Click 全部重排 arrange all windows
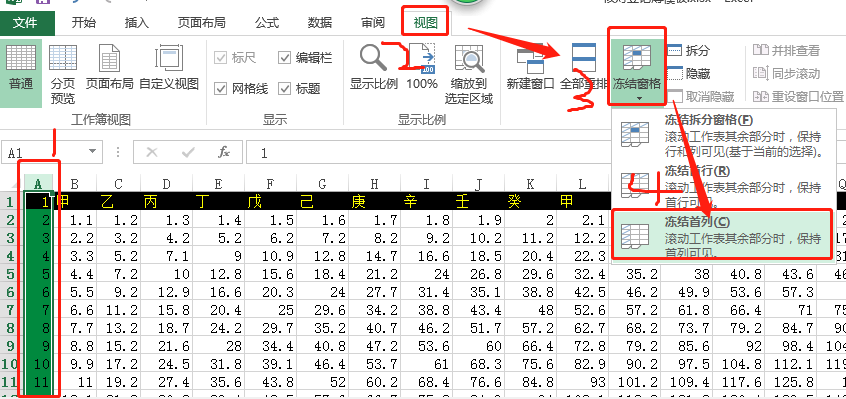Screen dimensions: 846x399 (x=584, y=67)
